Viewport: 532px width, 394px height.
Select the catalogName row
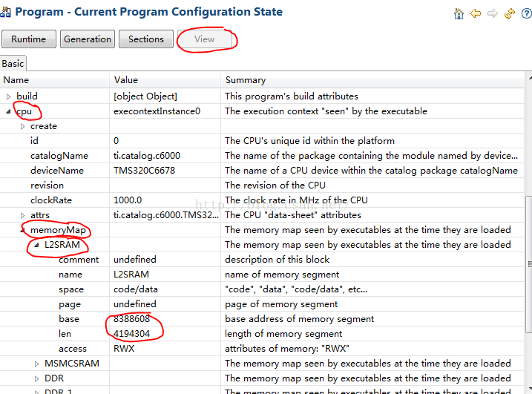coord(262,156)
